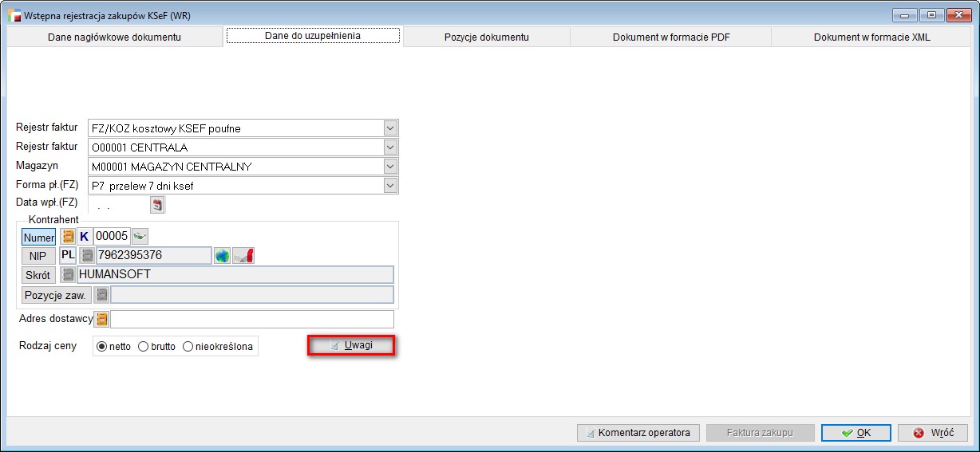
Task: Choose nieokreślona price type option
Action: tap(188, 347)
